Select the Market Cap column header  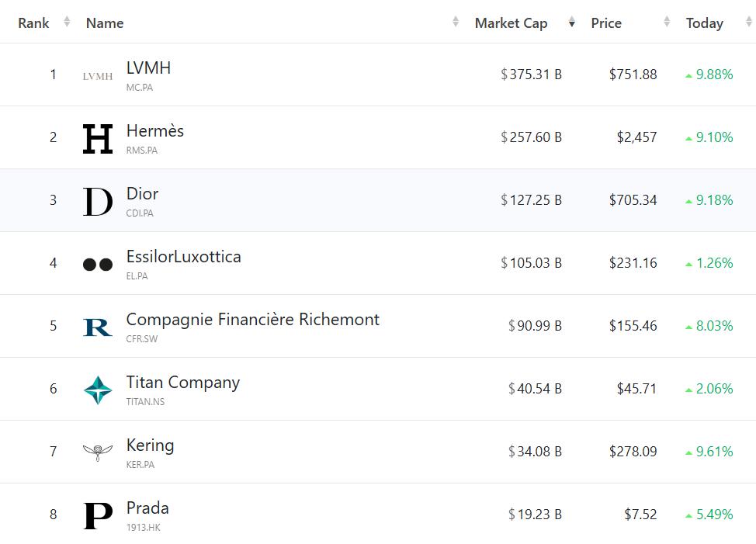511,23
